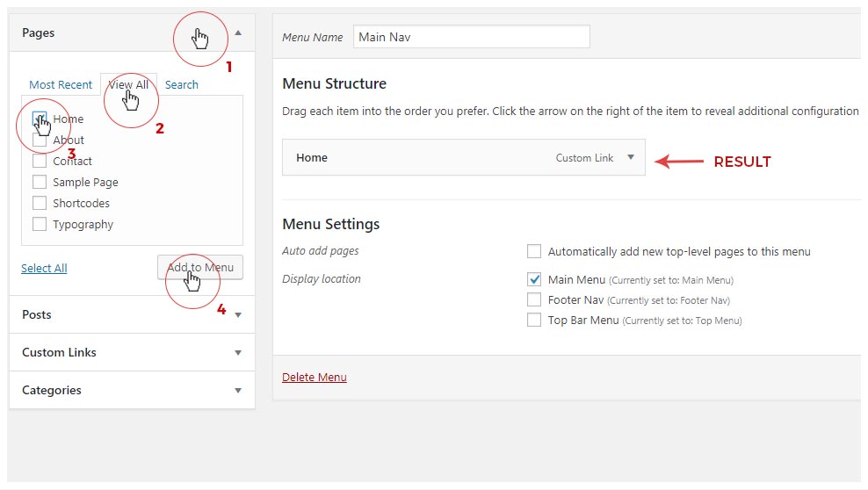Enable Footer Nav display location

coord(534,299)
